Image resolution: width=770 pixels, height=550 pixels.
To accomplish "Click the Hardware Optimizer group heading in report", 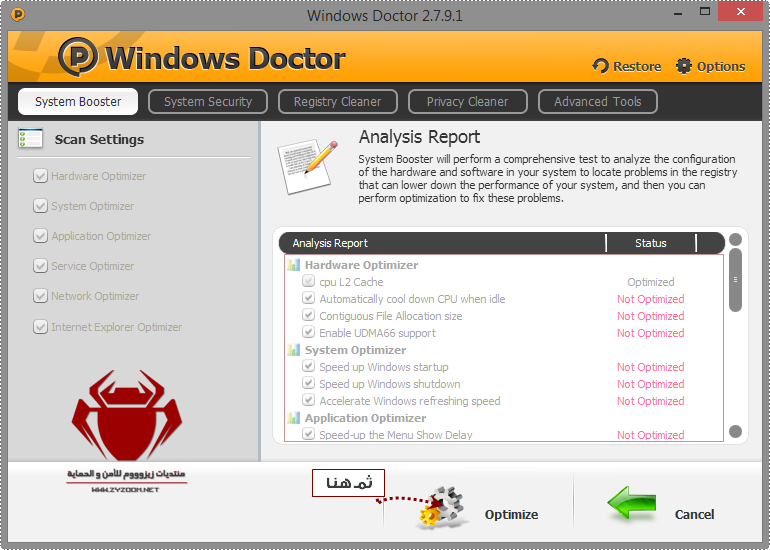I will (361, 265).
